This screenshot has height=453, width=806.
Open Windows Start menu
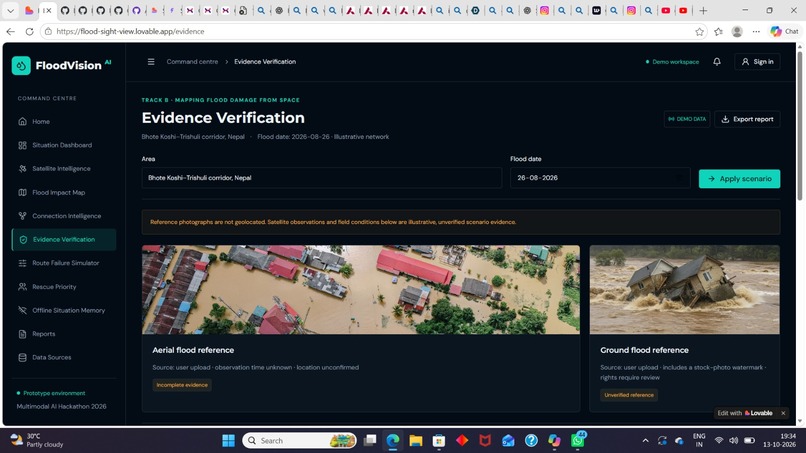click(x=228, y=441)
